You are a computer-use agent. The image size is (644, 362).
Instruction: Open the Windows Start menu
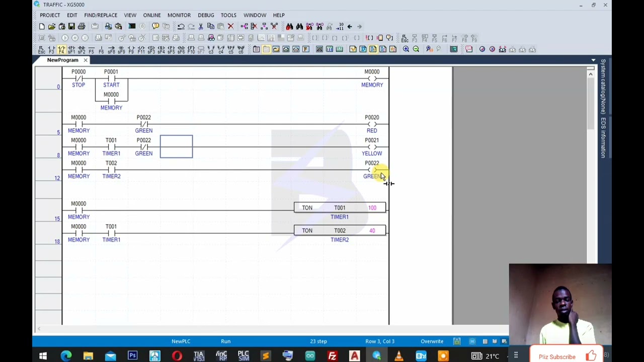pos(43,356)
